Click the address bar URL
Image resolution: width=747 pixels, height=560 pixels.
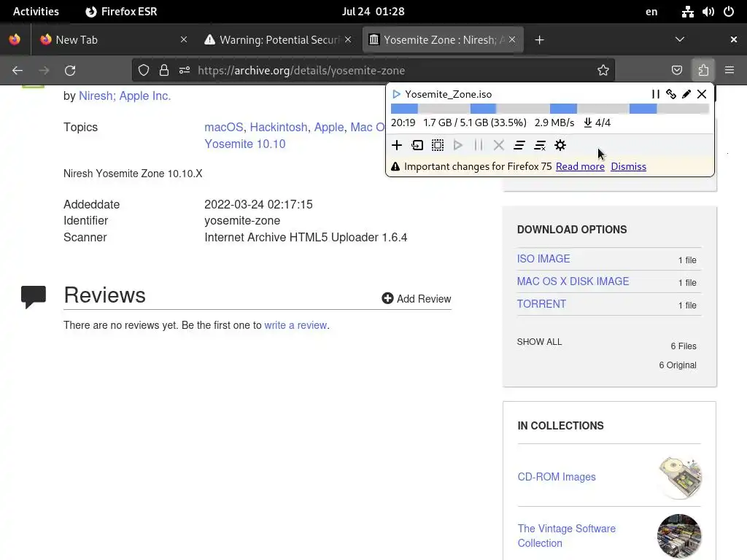(301, 71)
